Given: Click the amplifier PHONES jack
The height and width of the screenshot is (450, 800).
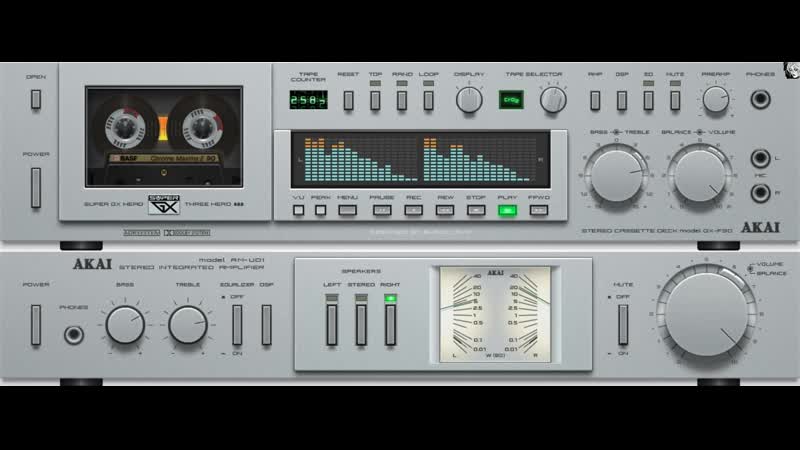Looking at the screenshot, I should point(73,335).
